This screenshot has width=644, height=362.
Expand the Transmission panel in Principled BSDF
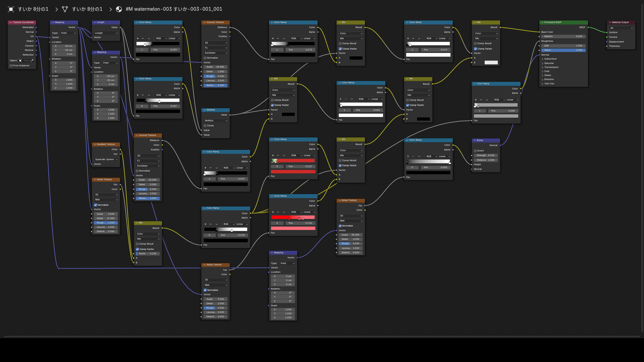tap(542, 67)
